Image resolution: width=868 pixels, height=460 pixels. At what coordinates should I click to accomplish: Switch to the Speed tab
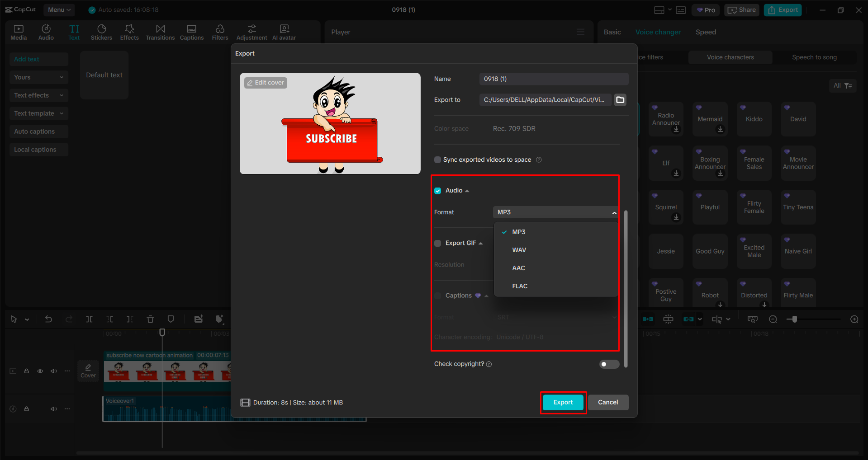[x=706, y=32]
